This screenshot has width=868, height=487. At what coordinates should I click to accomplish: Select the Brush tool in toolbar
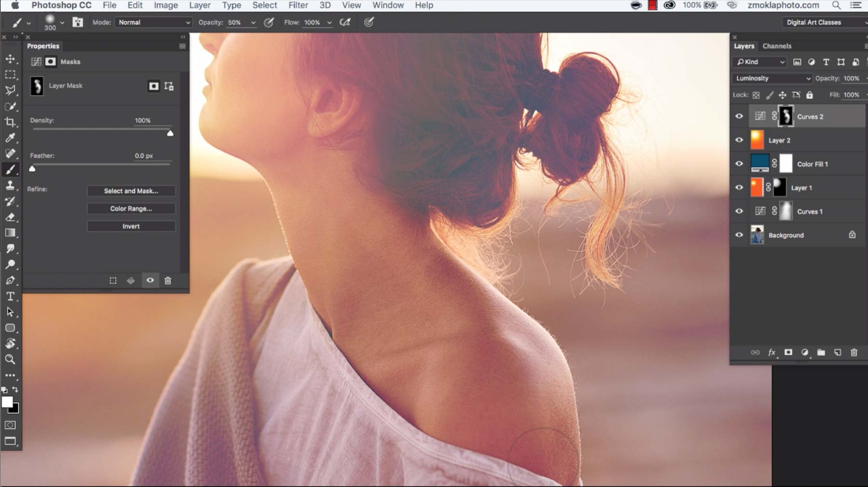click(x=10, y=169)
